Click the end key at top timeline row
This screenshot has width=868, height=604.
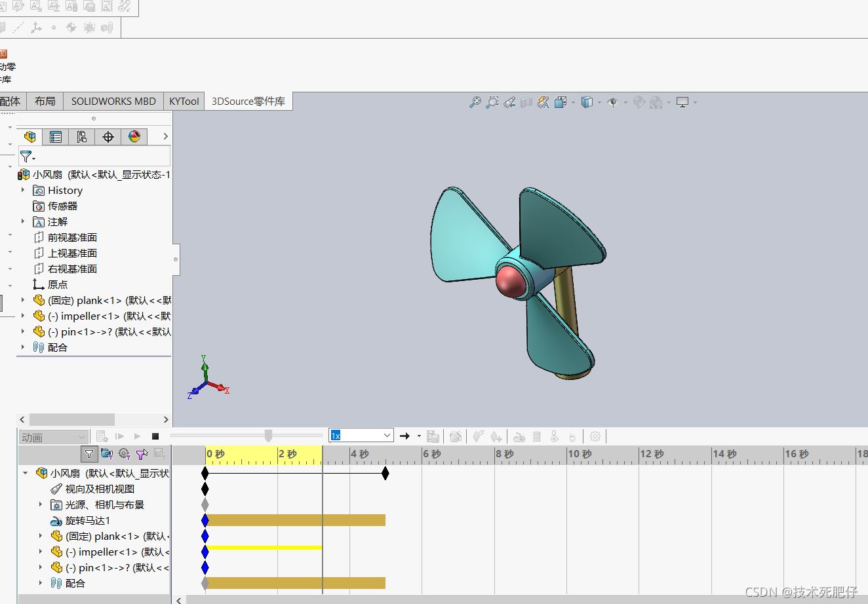tap(385, 473)
